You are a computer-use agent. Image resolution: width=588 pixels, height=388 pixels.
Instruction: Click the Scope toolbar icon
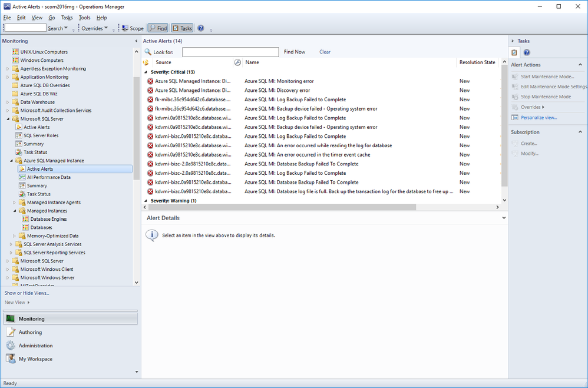(133, 28)
